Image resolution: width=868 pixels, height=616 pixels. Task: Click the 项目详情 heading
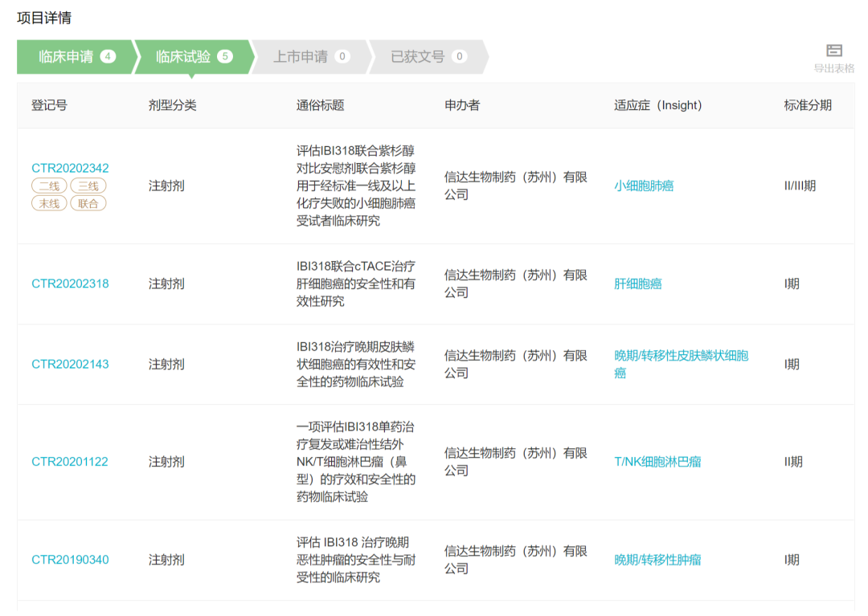coord(44,18)
